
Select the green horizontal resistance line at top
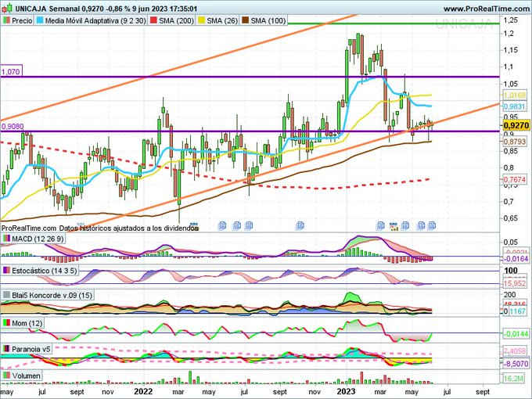click(x=394, y=23)
